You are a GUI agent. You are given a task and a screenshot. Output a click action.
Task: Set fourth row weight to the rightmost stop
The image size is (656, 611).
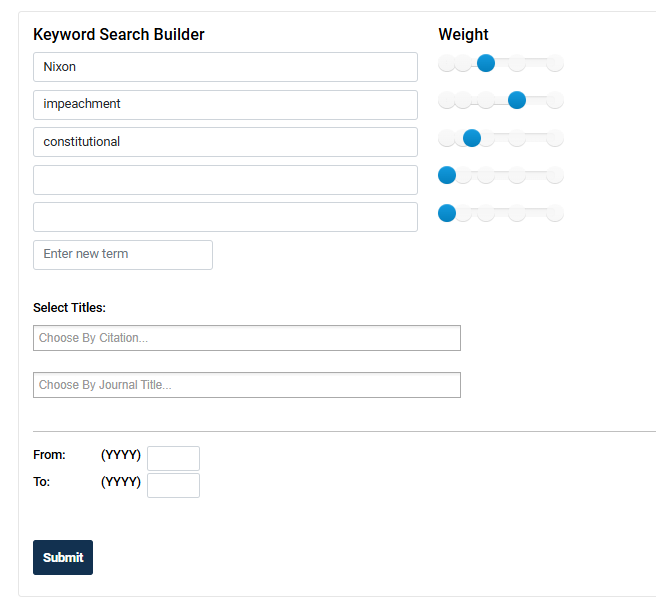[555, 175]
